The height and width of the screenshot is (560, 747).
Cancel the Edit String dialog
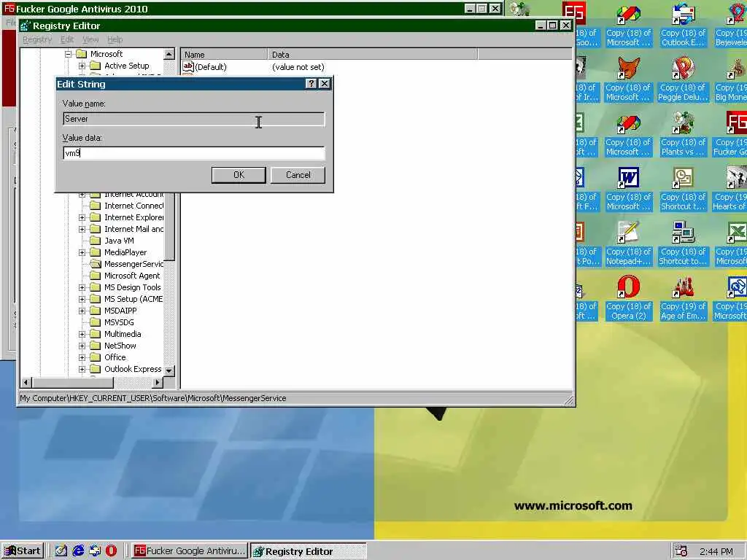[x=298, y=175]
